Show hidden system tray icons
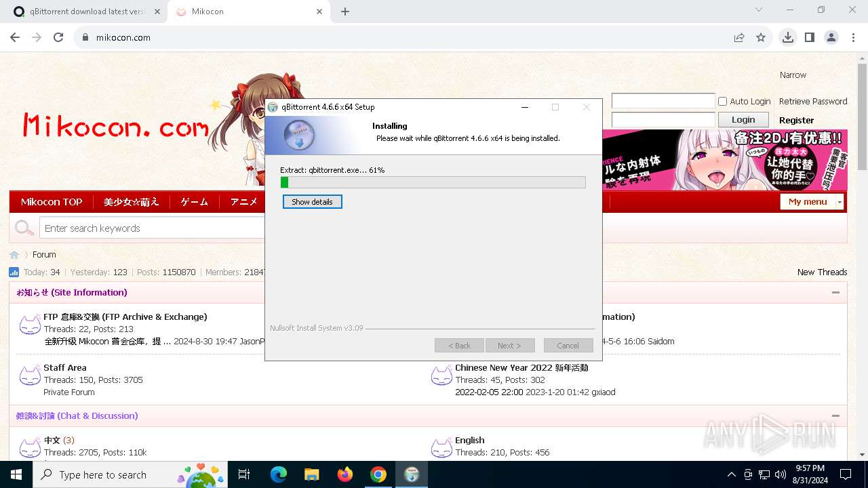868x488 pixels. click(731, 474)
